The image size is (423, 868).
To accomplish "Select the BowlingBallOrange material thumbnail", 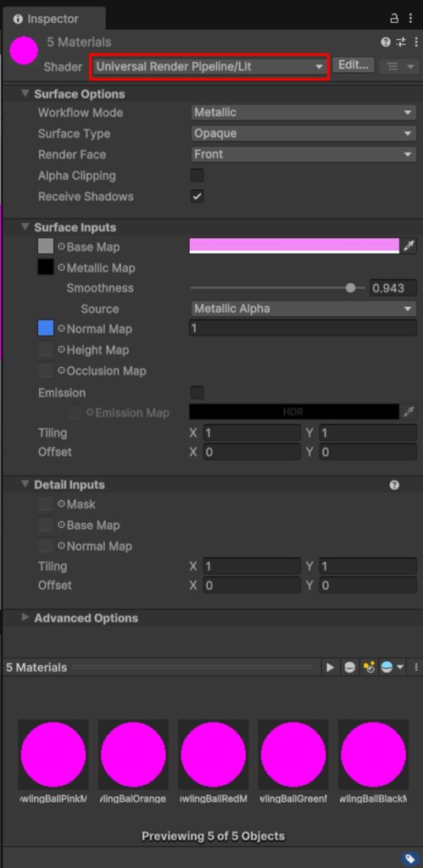I will click(133, 754).
